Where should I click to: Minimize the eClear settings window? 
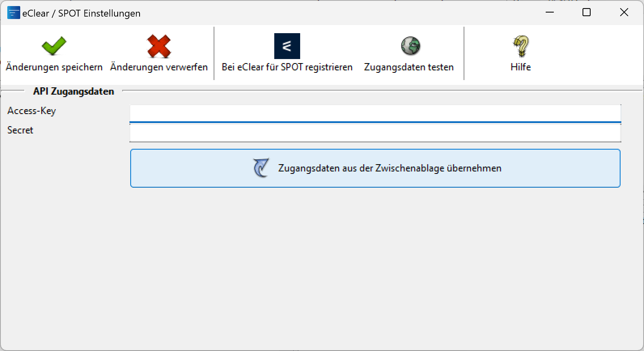click(549, 13)
